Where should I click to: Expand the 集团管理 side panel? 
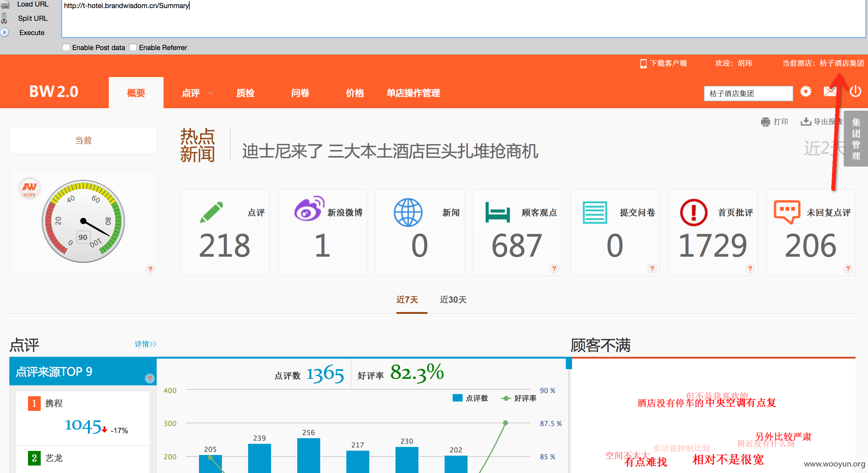[x=856, y=139]
